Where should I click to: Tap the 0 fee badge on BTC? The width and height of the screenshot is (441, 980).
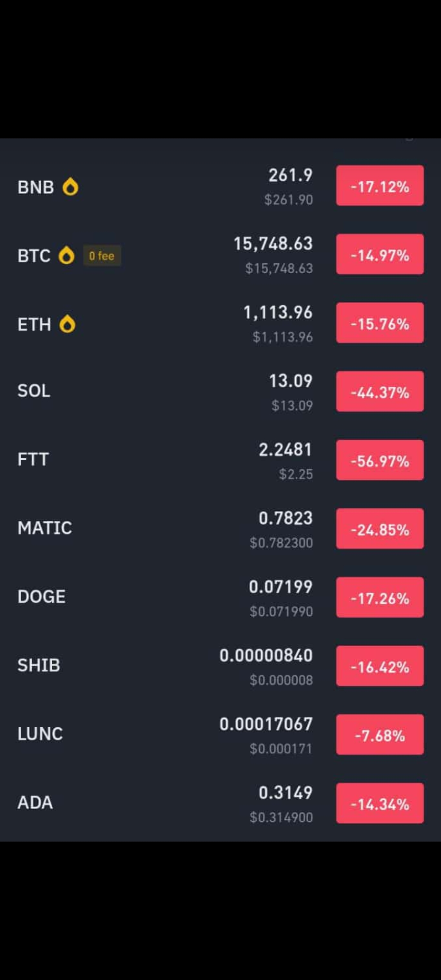click(x=102, y=256)
